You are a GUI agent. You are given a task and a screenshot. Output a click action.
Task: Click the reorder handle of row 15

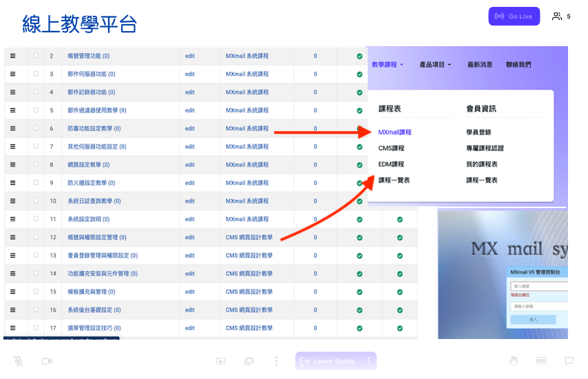coord(13,291)
